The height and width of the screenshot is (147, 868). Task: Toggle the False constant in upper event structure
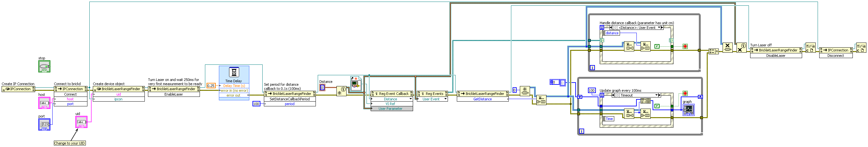(657, 46)
